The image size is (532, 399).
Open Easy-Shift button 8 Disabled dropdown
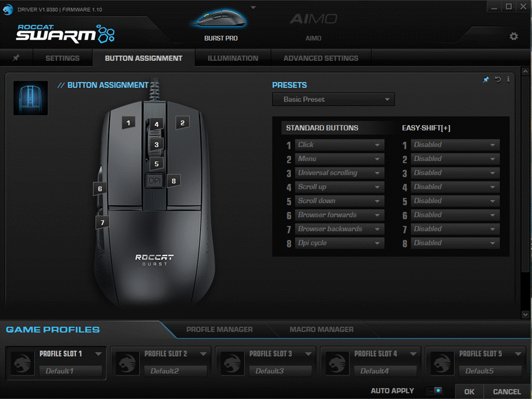[455, 243]
